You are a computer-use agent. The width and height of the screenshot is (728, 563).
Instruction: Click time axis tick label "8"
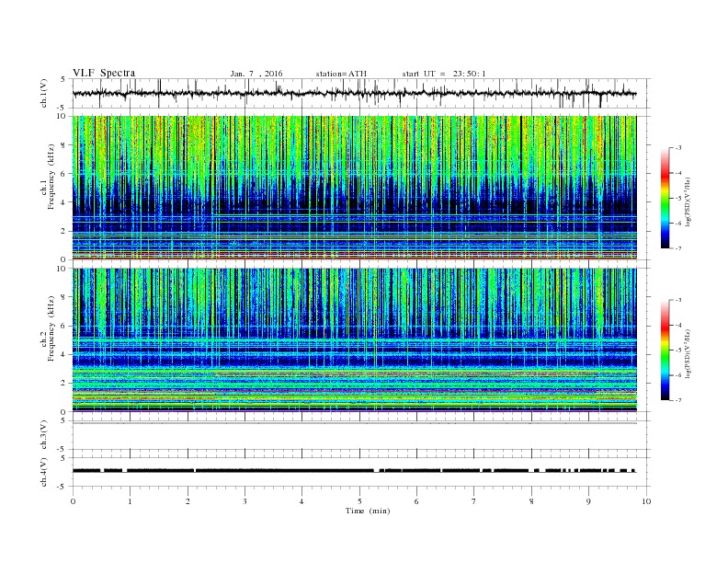pyautogui.click(x=531, y=501)
